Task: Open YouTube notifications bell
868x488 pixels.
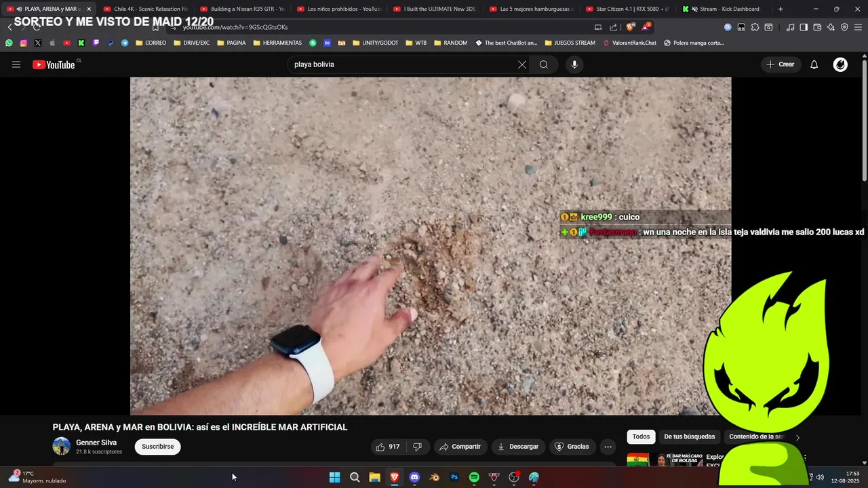Action: pos(814,64)
